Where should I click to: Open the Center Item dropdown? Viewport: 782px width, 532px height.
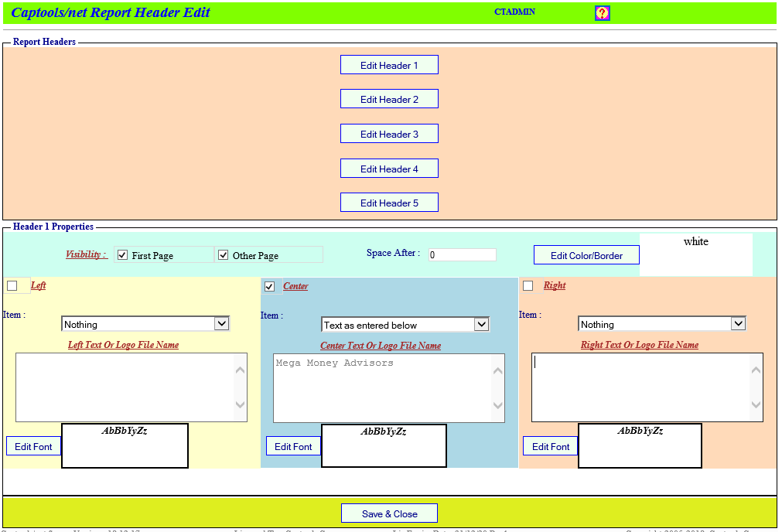405,325
